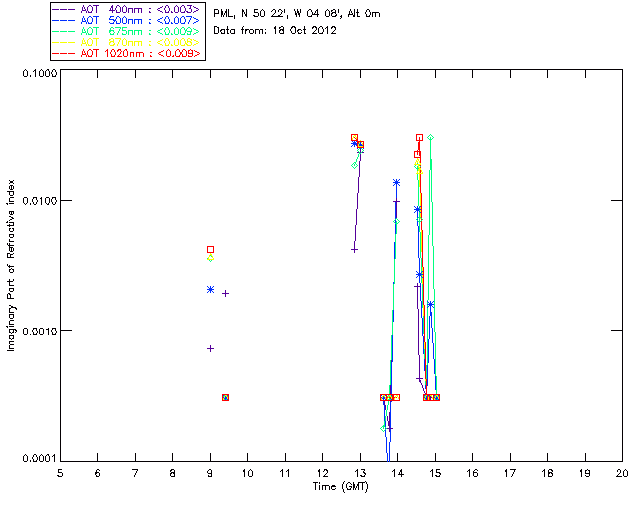640x512 pixels.
Task: Click the x-axis tick label 15
Action: pyautogui.click(x=435, y=473)
